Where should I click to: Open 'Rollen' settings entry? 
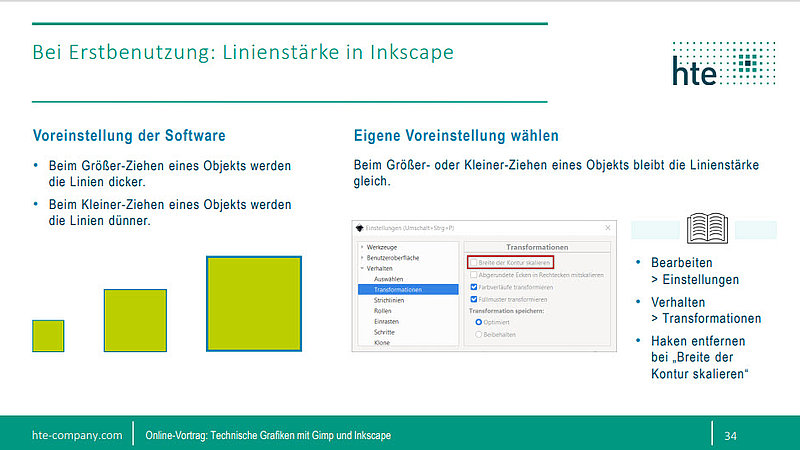click(383, 311)
